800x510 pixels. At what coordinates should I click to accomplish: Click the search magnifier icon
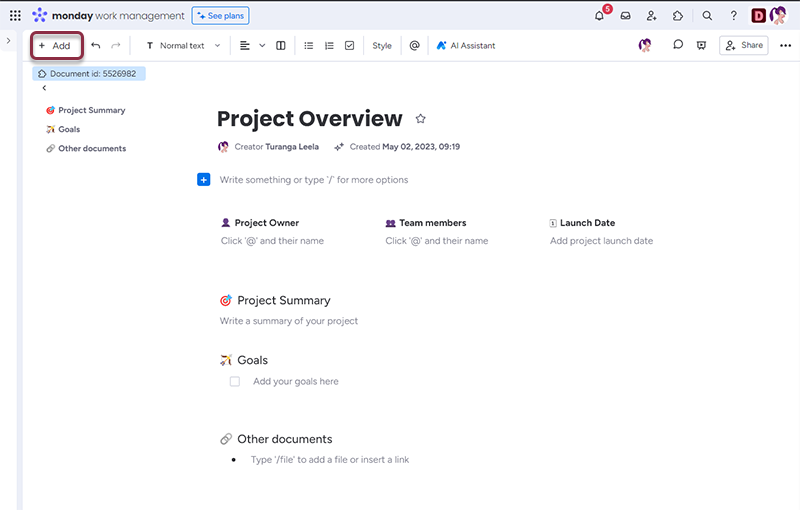pyautogui.click(x=707, y=16)
